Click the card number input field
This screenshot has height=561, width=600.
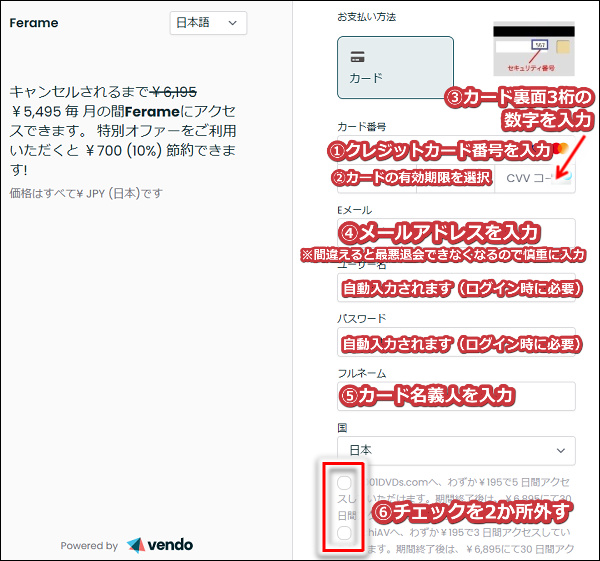pos(456,150)
